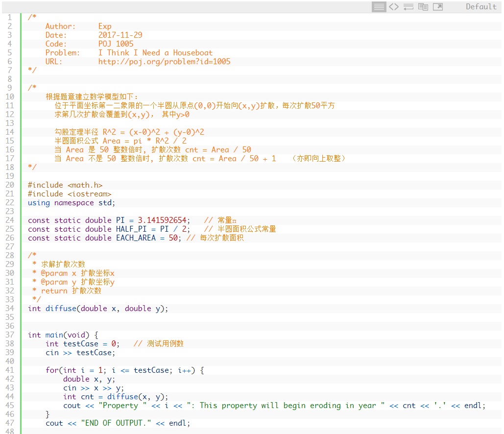Click the 'POJ 1005' code text
Screen dimensions: 504x434
coord(116,44)
